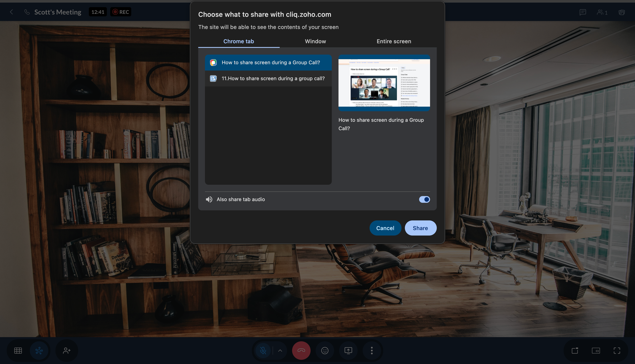Open the chat messages icon

click(583, 12)
